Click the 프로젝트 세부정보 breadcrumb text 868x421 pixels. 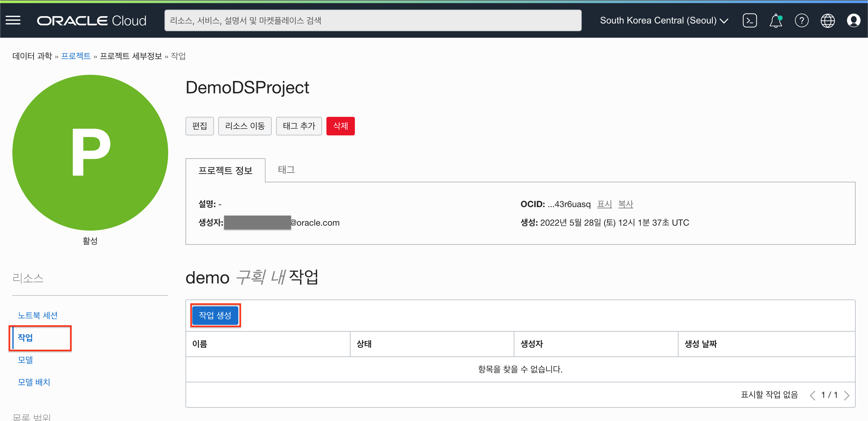pyautogui.click(x=131, y=56)
